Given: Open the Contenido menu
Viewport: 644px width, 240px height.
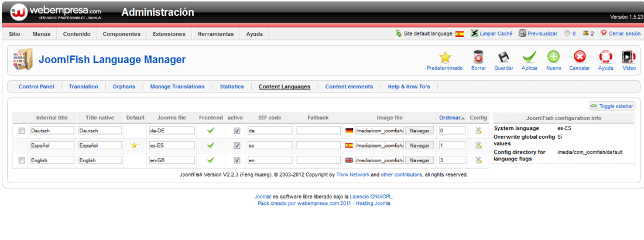Looking at the screenshot, I should (76, 34).
